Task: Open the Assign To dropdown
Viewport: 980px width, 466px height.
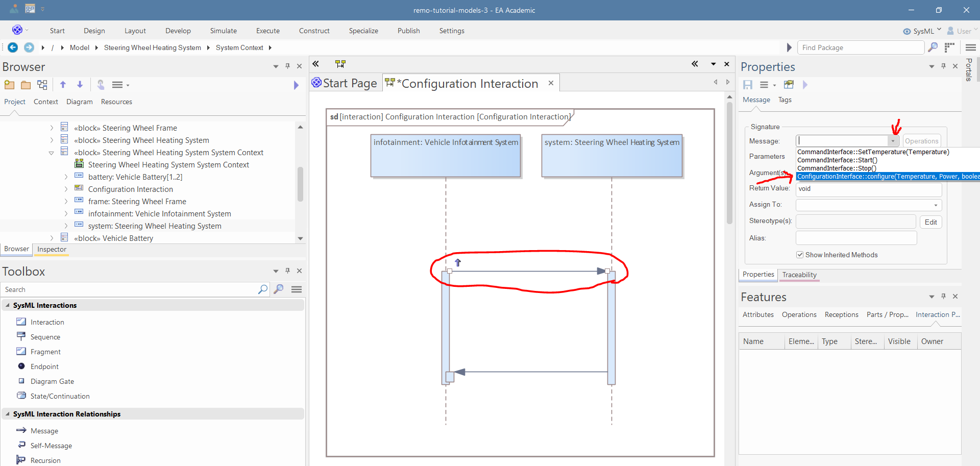Action: click(936, 205)
